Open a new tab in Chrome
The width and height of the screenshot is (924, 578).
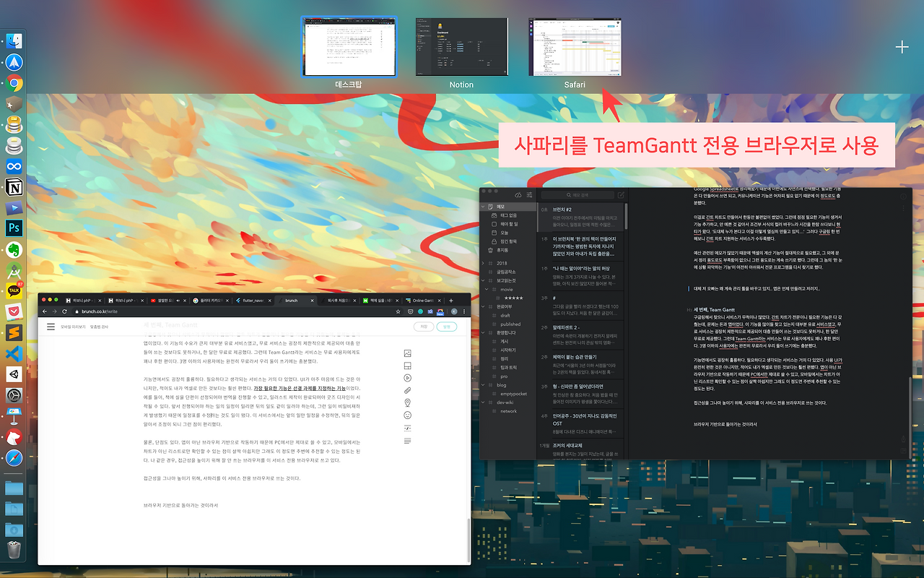coord(451,300)
